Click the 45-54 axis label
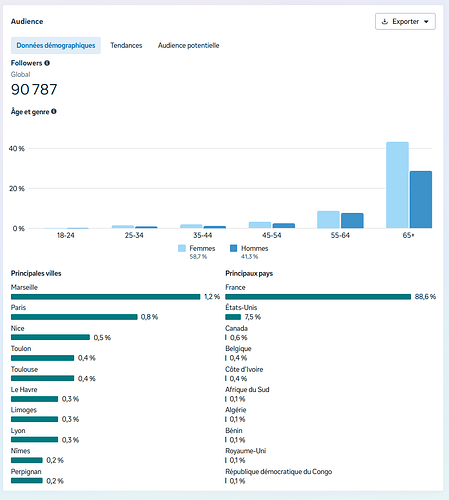 click(x=271, y=235)
